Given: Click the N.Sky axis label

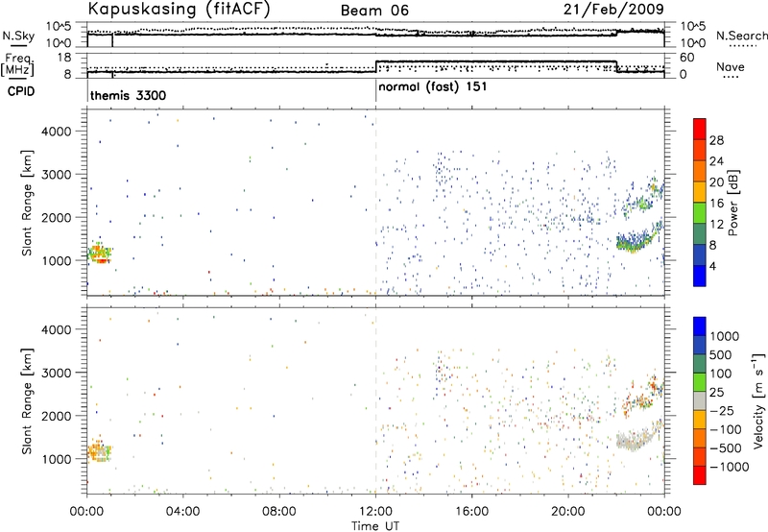Looking at the screenshot, I should pyautogui.click(x=18, y=36).
